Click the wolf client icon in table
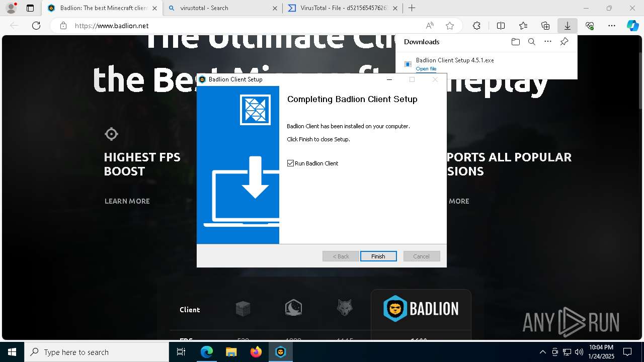Screen dimensions: 644x362 coord(345,308)
